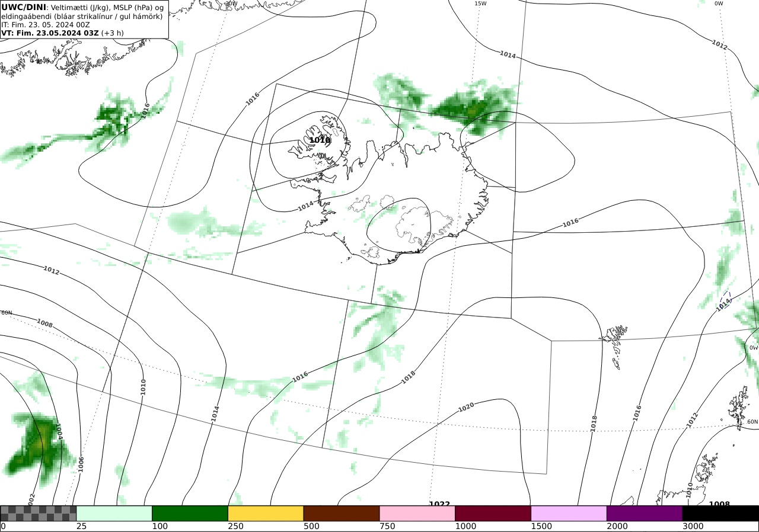Click the "IT: Fim. 23. 05. 2024 00Z" line

pyautogui.click(x=46, y=25)
